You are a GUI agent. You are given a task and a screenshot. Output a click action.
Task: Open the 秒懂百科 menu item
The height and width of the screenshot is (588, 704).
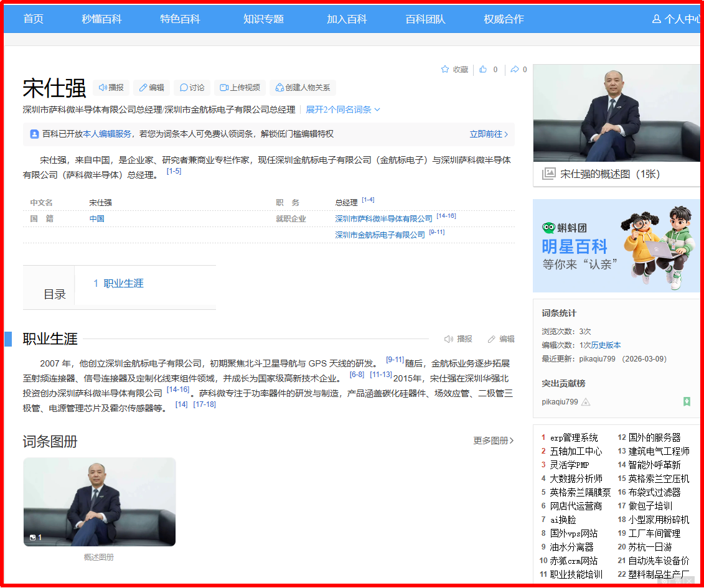[101, 19]
